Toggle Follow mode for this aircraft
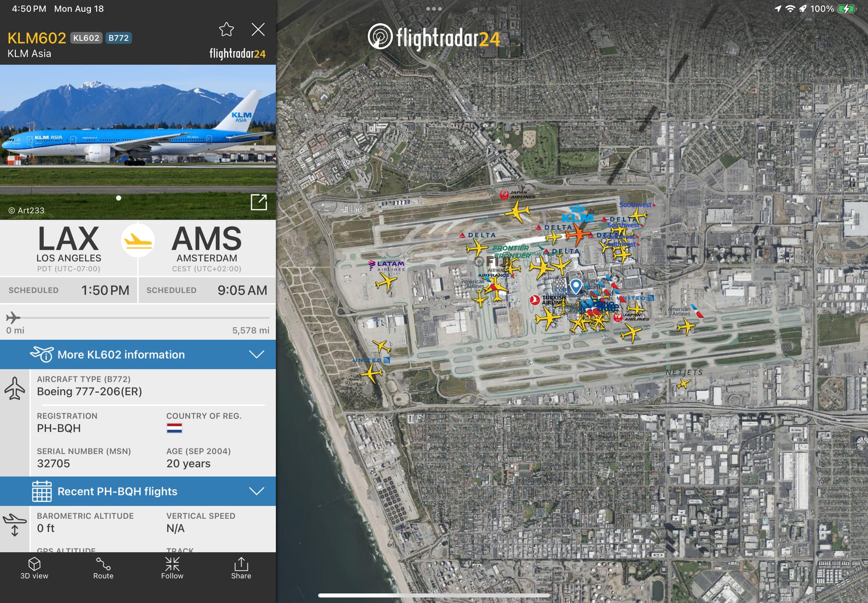This screenshot has width=868, height=603. click(x=172, y=568)
